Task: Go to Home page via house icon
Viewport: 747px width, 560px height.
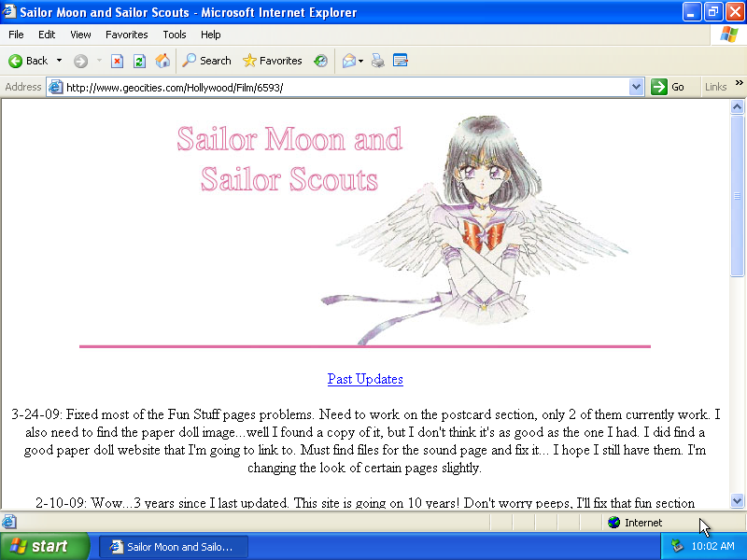Action: tap(162, 61)
